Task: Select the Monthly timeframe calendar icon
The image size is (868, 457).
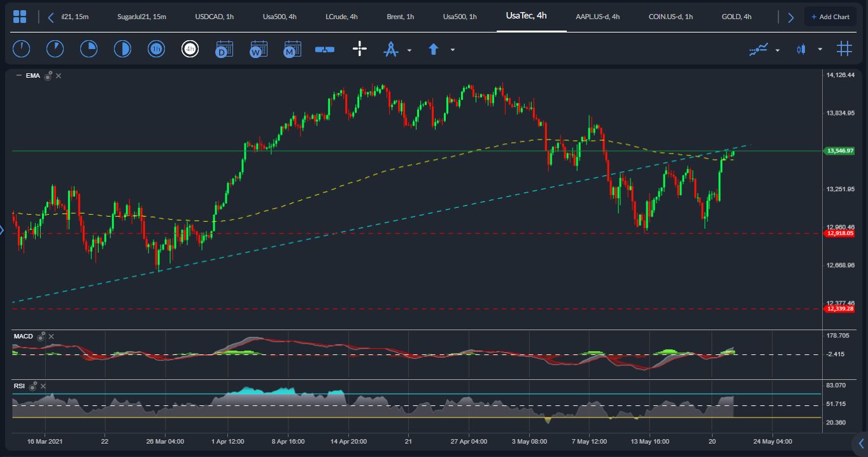Action: tap(292, 49)
